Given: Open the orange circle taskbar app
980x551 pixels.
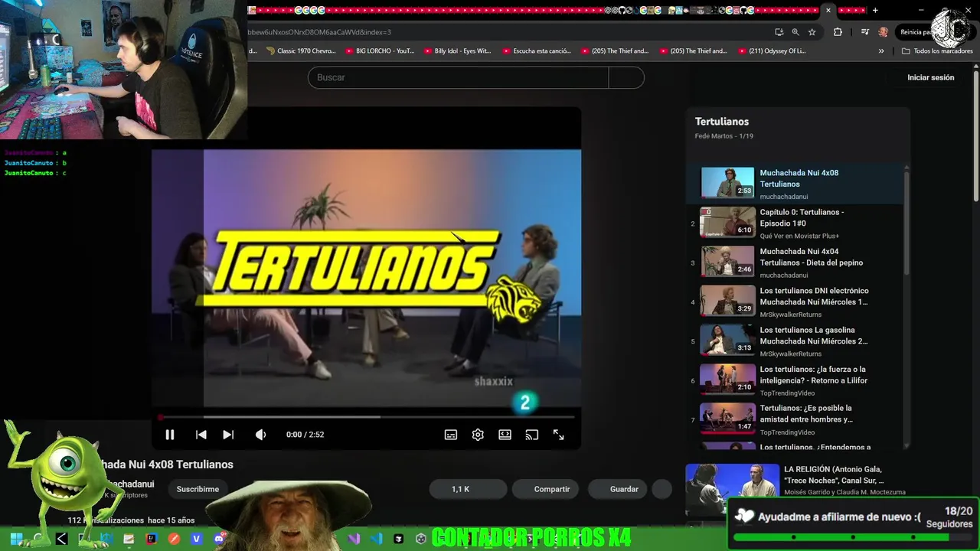Looking at the screenshot, I should click(x=174, y=539).
